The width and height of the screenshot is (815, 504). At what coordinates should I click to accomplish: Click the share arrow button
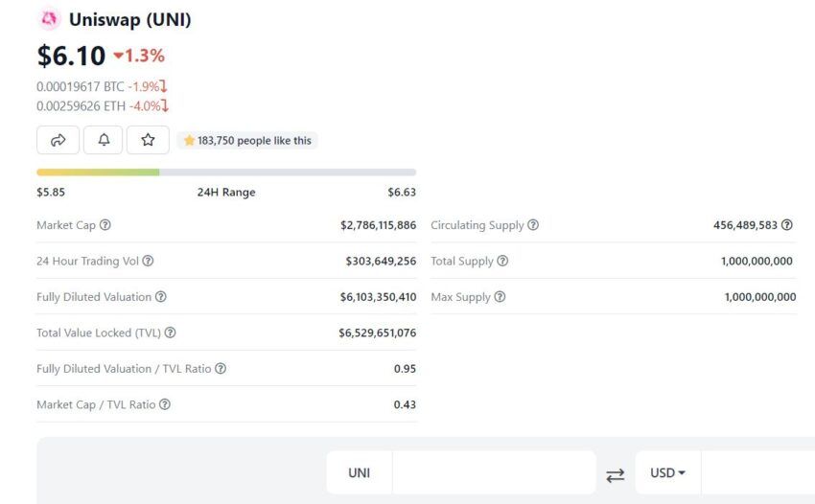(x=58, y=140)
